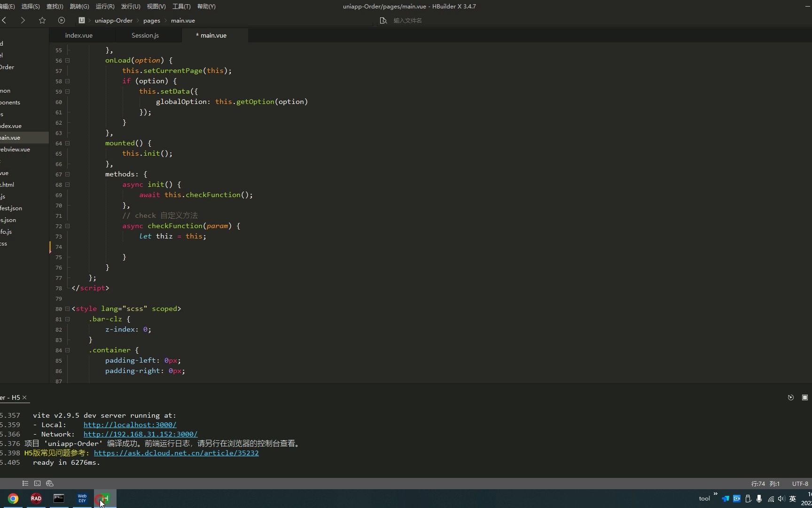Open the 运行(R) menu

pyautogui.click(x=105, y=6)
